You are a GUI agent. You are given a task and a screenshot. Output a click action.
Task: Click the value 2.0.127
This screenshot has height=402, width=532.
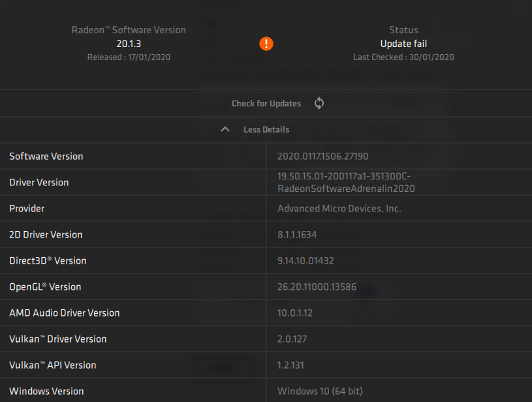(292, 339)
